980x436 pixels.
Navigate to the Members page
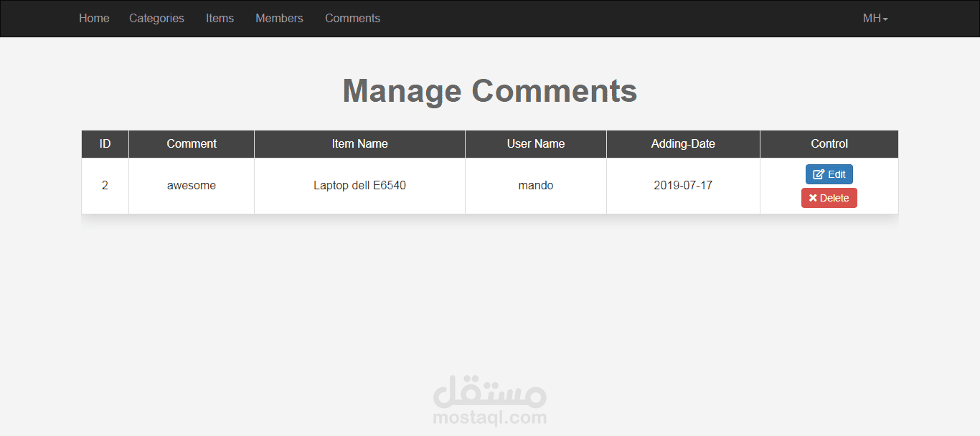tap(279, 19)
